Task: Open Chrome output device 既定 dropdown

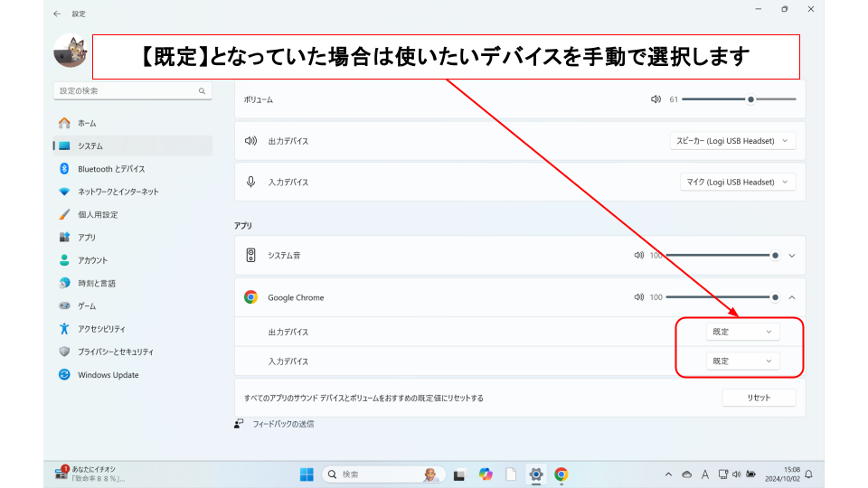Action: click(x=742, y=332)
